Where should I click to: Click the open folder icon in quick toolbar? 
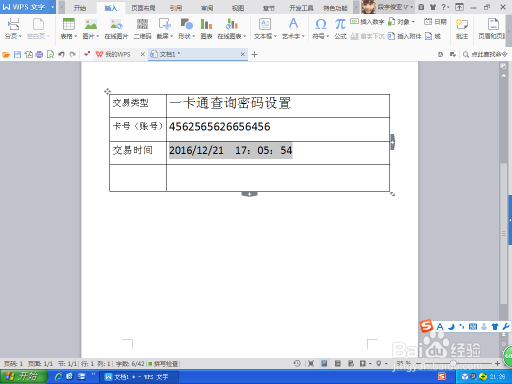6,54
